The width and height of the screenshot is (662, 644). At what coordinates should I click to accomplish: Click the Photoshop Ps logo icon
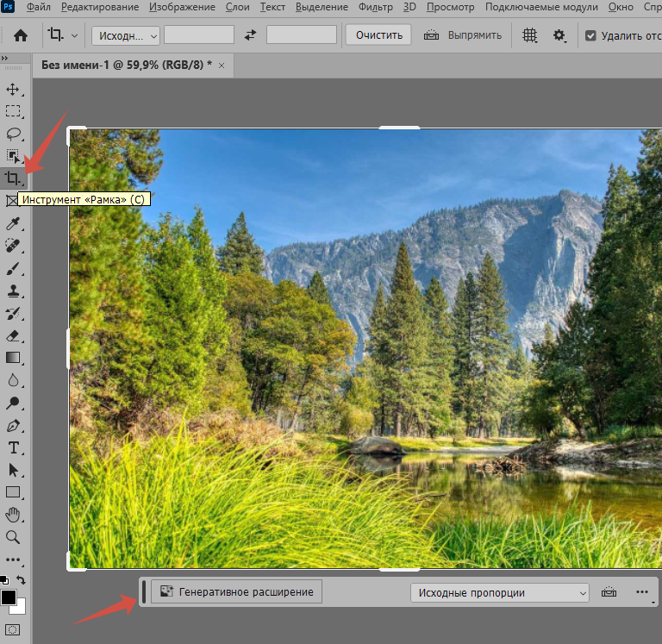8,7
